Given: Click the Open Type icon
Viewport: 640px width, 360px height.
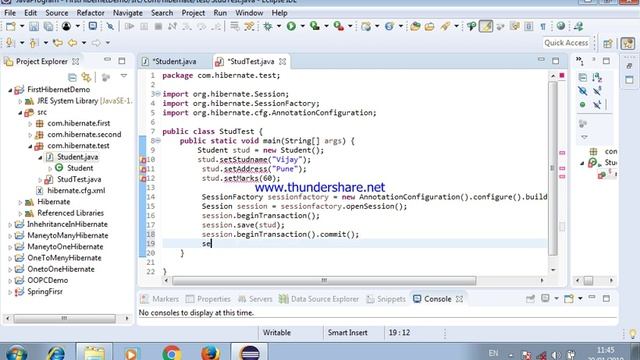Looking at the screenshot, I should tap(416, 27).
